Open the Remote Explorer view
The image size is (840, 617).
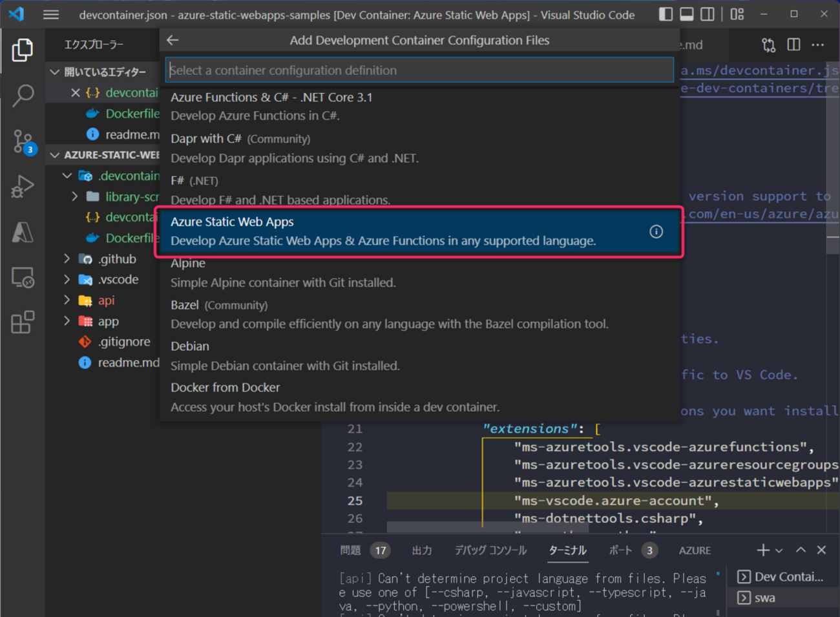23,278
